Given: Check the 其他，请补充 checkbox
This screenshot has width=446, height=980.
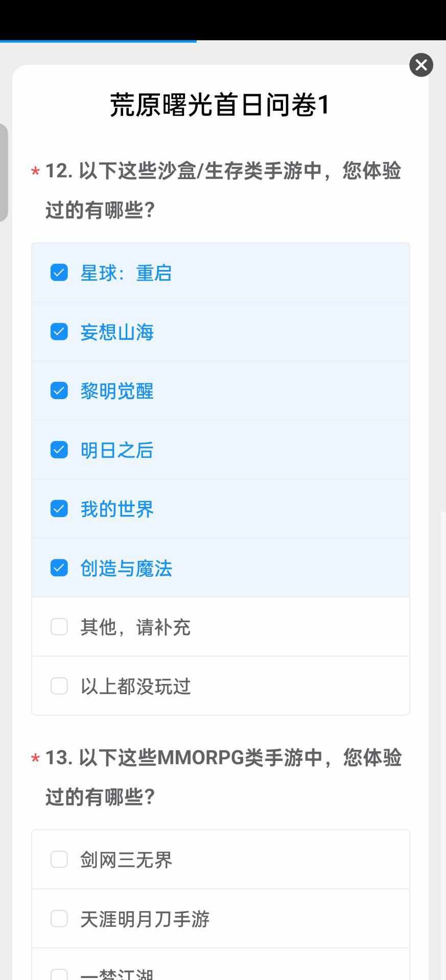Looking at the screenshot, I should click(x=59, y=627).
